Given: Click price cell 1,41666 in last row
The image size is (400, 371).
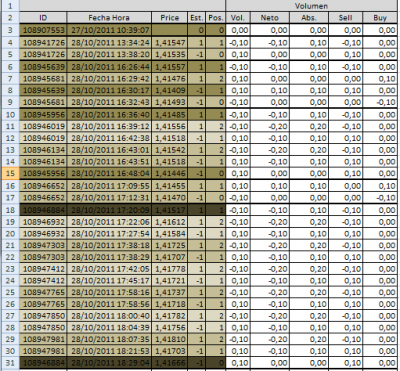Looking at the screenshot, I should pos(169,363).
